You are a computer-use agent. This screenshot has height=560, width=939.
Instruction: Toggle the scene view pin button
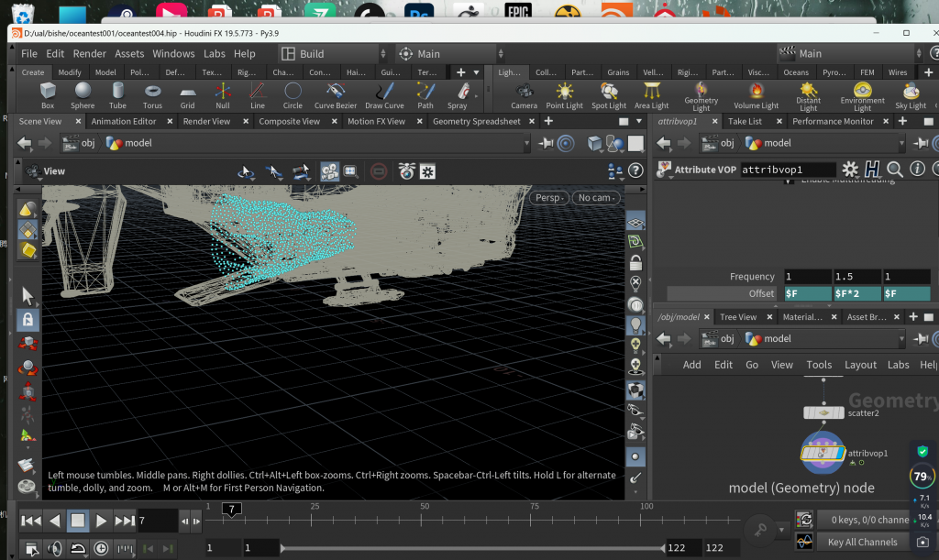point(546,143)
